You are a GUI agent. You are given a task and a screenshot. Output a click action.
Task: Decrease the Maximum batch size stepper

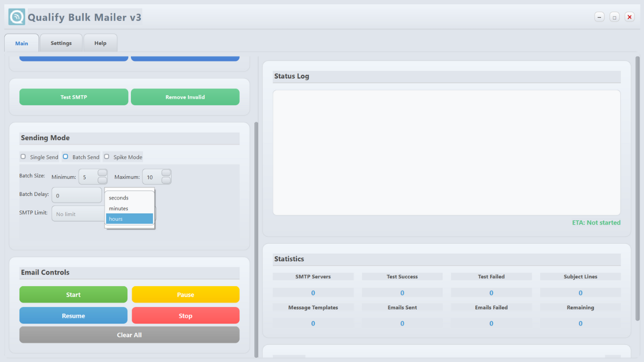[166, 180]
